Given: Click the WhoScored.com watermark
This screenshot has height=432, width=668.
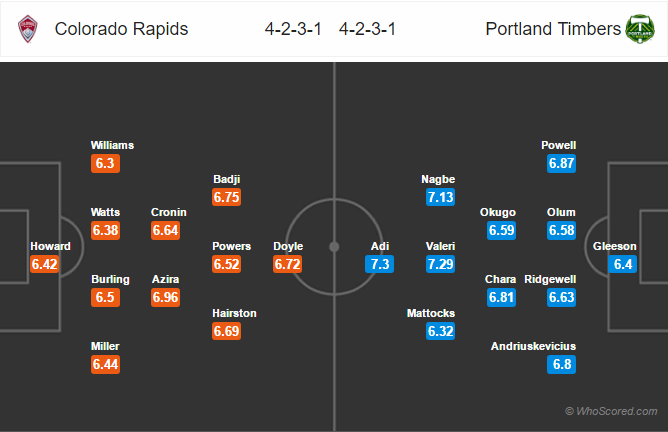Looking at the screenshot, I should pyautogui.click(x=611, y=411).
